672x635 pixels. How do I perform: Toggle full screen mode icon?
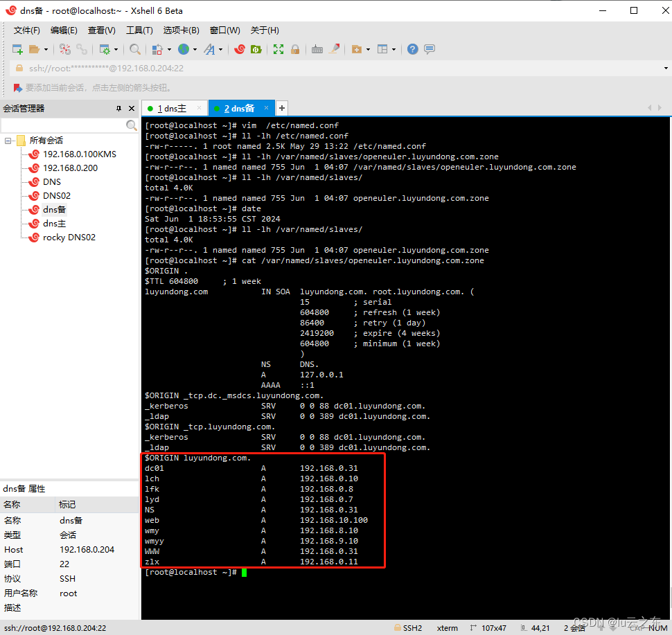pyautogui.click(x=278, y=49)
